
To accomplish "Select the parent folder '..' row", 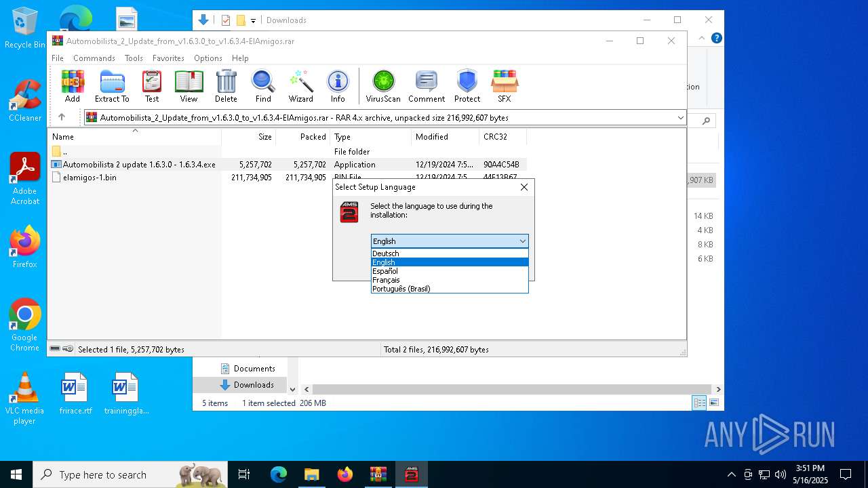I will [288, 152].
